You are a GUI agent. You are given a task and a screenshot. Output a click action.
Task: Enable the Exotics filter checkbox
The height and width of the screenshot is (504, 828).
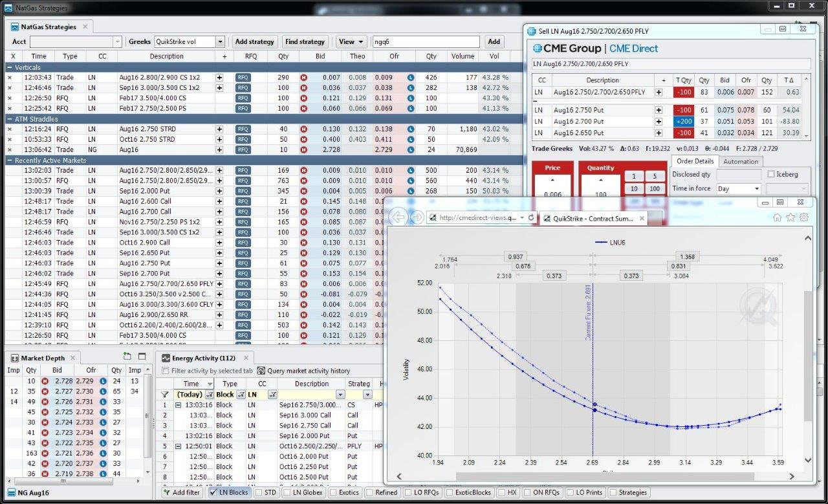[x=332, y=492]
